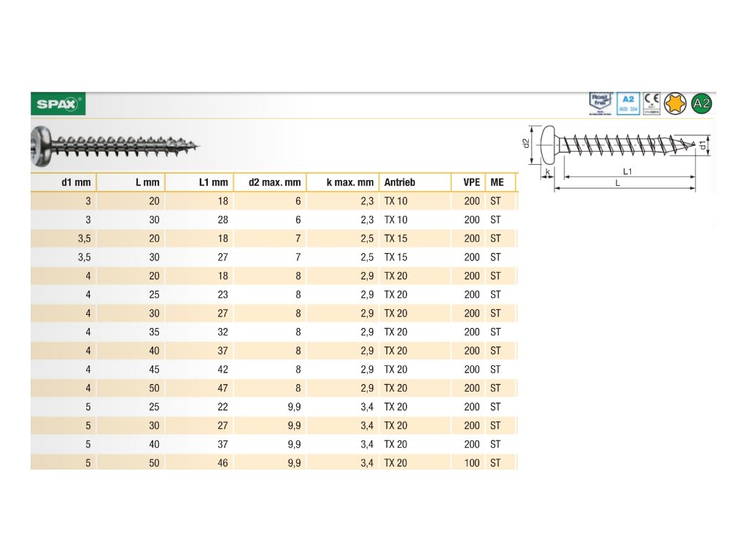Click the 'ME' column header
Viewport: 747px width, 560px height.
[x=497, y=182]
